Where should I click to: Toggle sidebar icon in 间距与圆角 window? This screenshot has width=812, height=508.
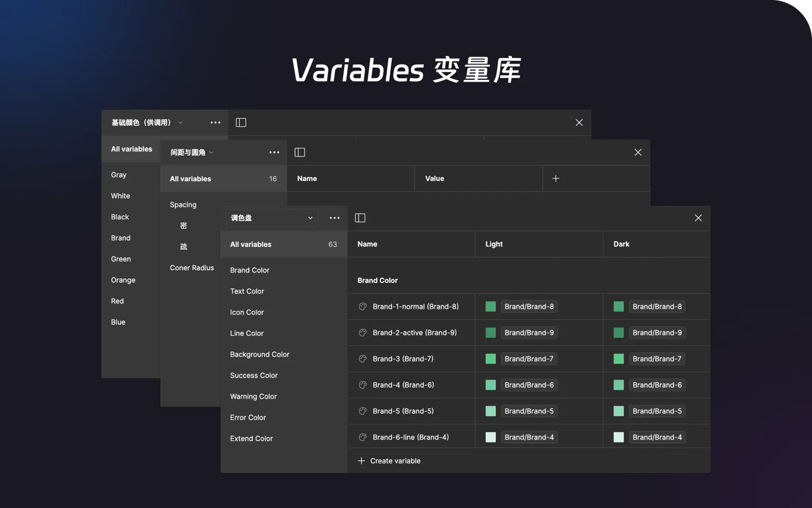coord(300,152)
